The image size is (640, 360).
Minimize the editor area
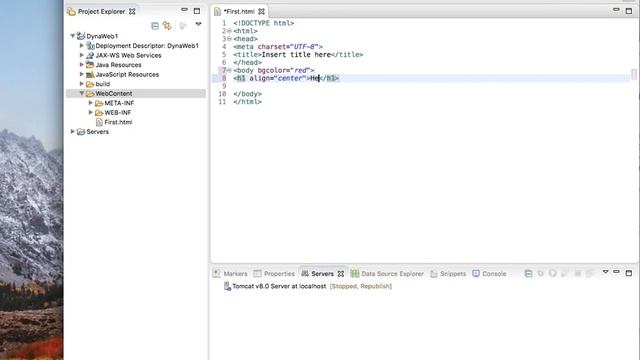coord(616,10)
